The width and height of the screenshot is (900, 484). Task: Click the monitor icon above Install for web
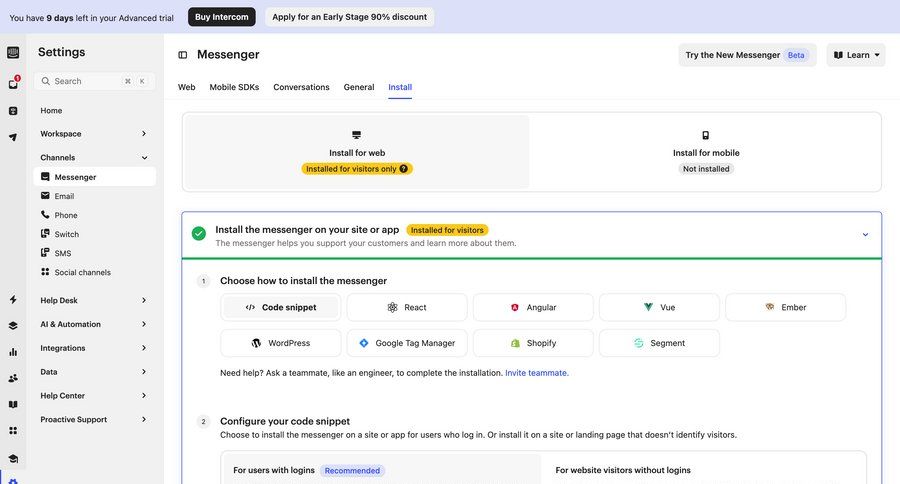tap(356, 135)
